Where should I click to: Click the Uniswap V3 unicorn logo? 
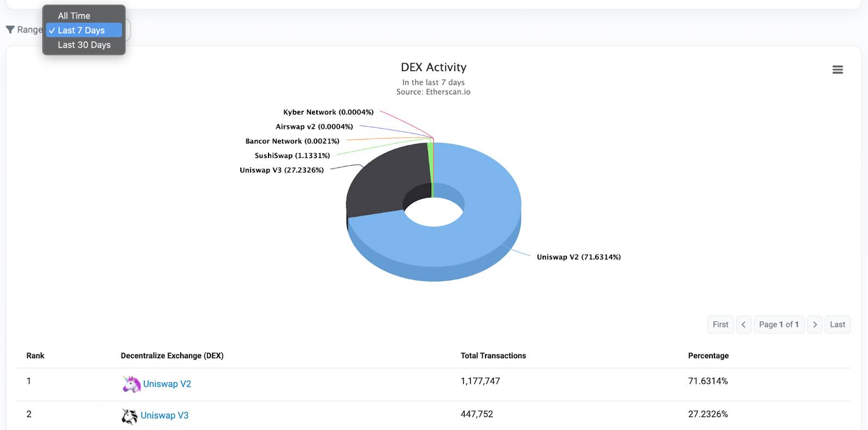pyautogui.click(x=129, y=416)
